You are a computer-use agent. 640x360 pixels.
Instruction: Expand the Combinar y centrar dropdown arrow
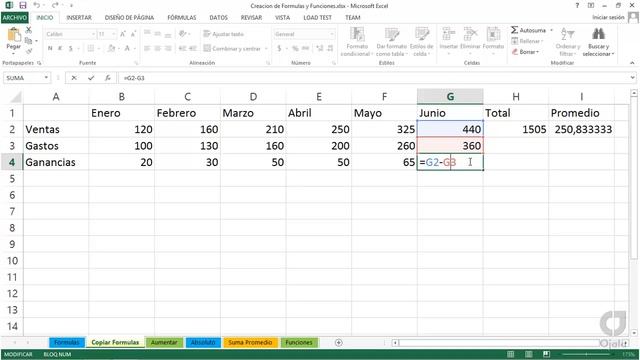click(x=266, y=49)
